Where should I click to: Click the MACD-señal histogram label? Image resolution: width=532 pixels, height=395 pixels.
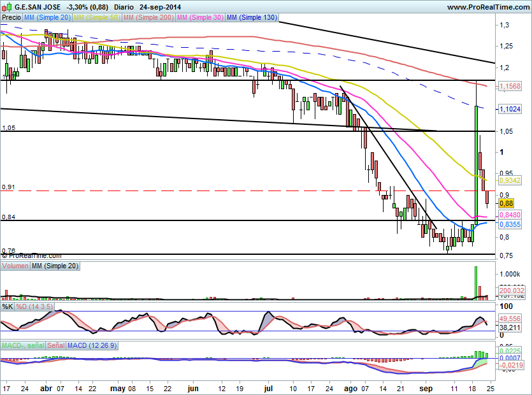(23, 345)
